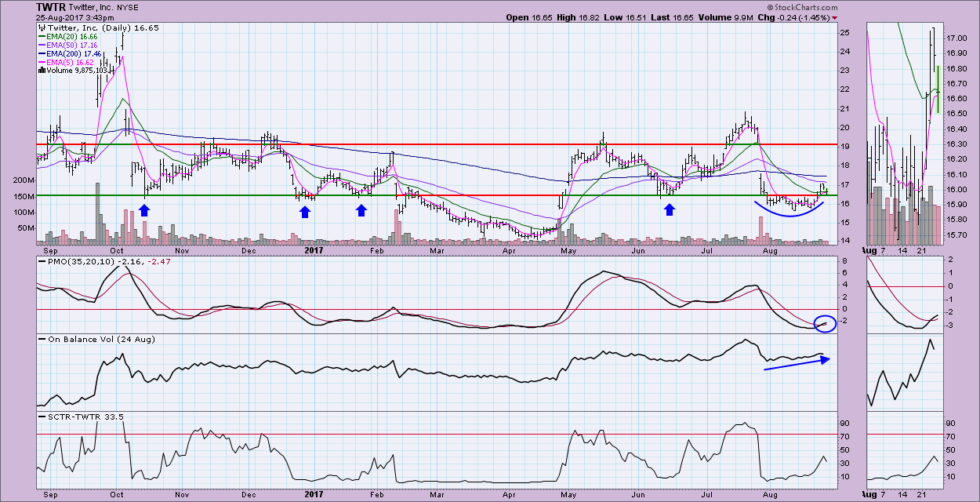
Task: Click the rising blue arrow on On Balance Vol
Action: (x=796, y=362)
